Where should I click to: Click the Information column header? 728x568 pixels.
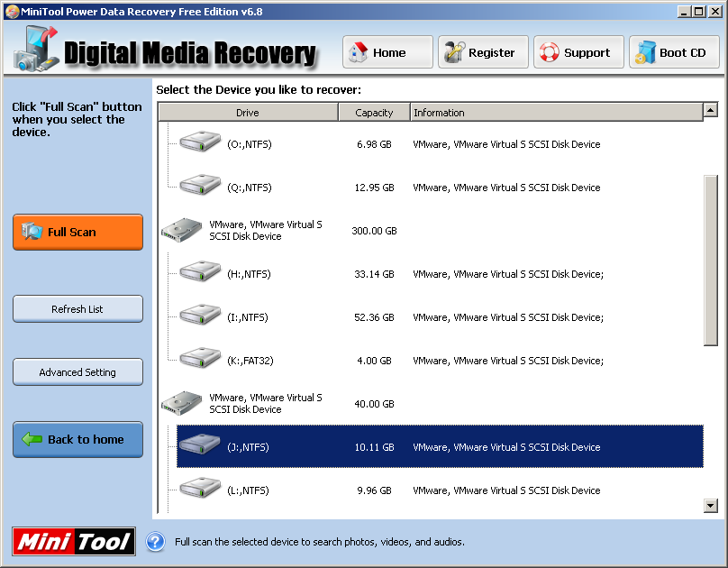(x=557, y=113)
